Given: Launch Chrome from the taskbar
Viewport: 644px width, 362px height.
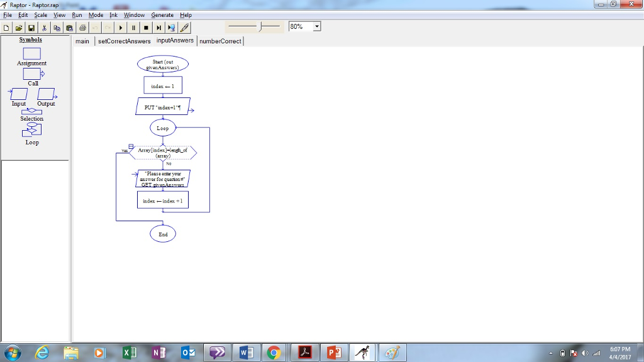Looking at the screenshot, I should [x=275, y=352].
